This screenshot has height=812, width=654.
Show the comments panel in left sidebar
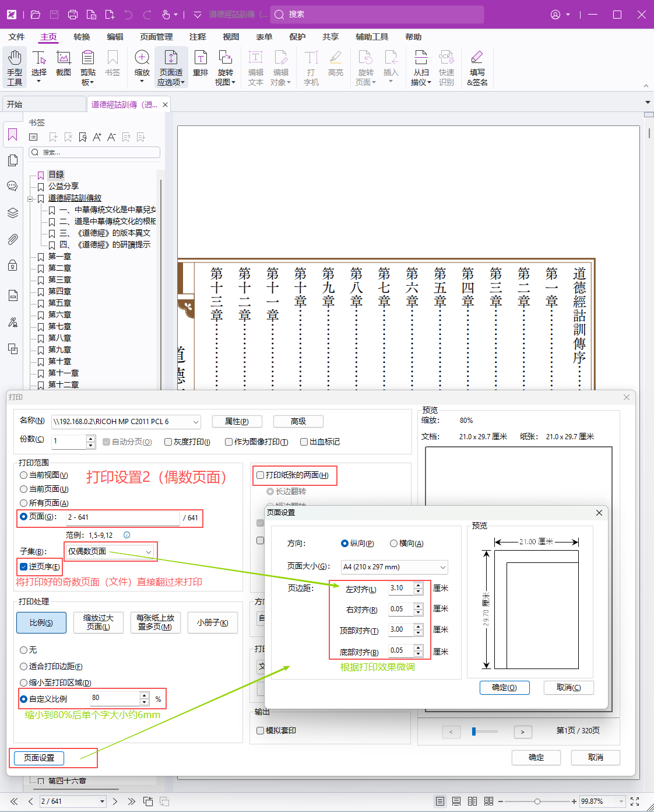tap(13, 185)
